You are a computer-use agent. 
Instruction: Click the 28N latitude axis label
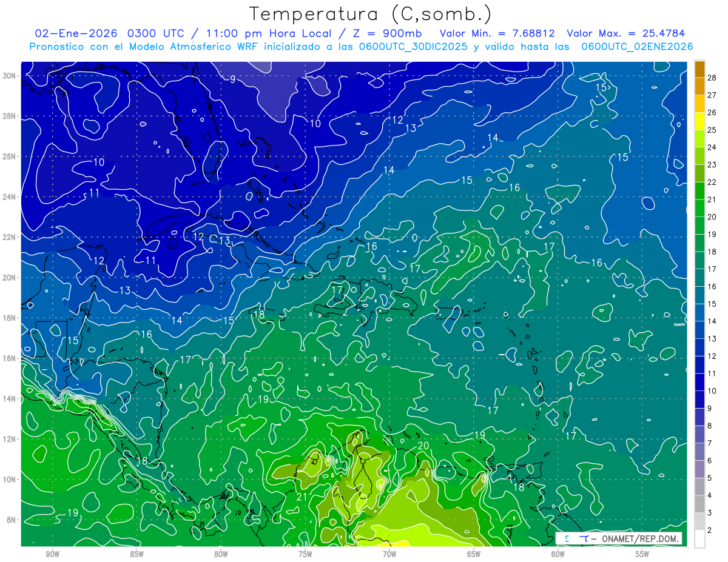[x=10, y=116]
